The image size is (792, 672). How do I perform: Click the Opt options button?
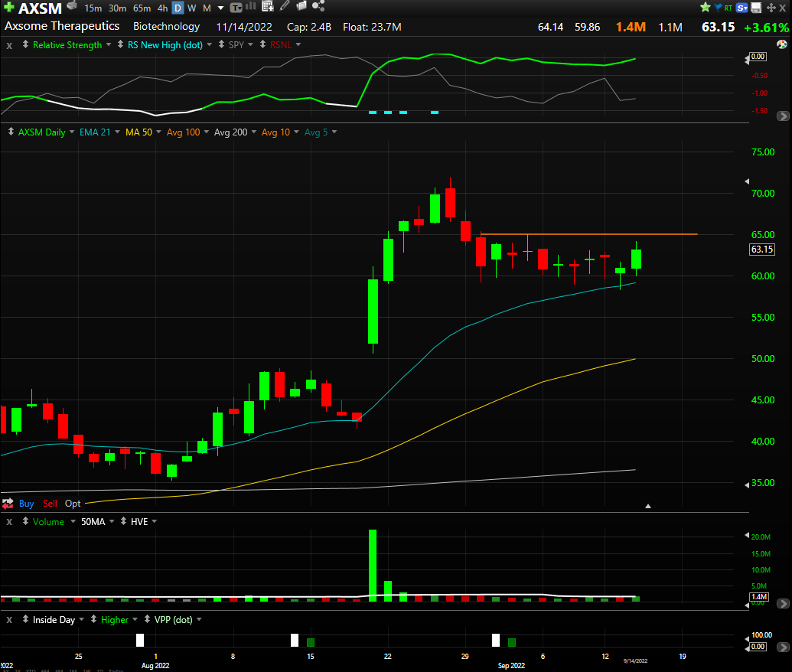(x=73, y=504)
